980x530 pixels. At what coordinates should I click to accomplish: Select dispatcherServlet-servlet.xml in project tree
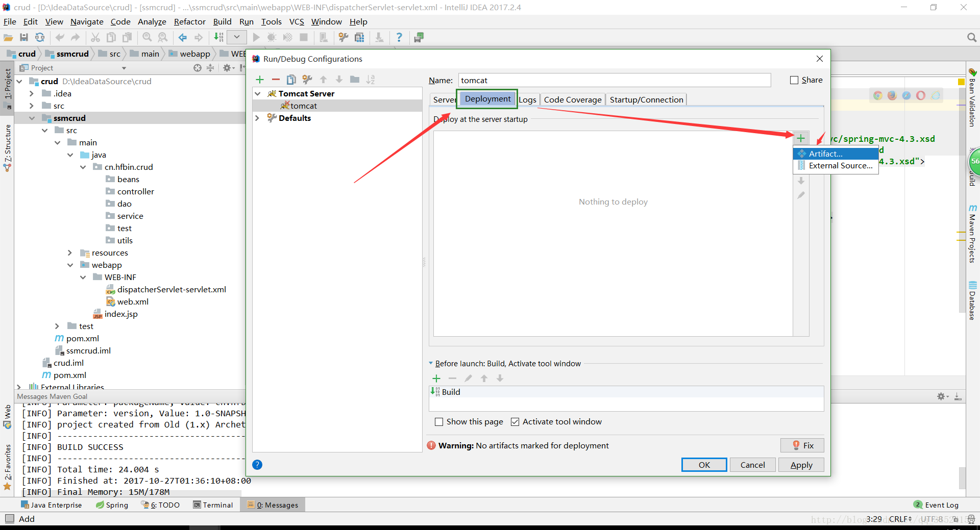[x=171, y=290]
